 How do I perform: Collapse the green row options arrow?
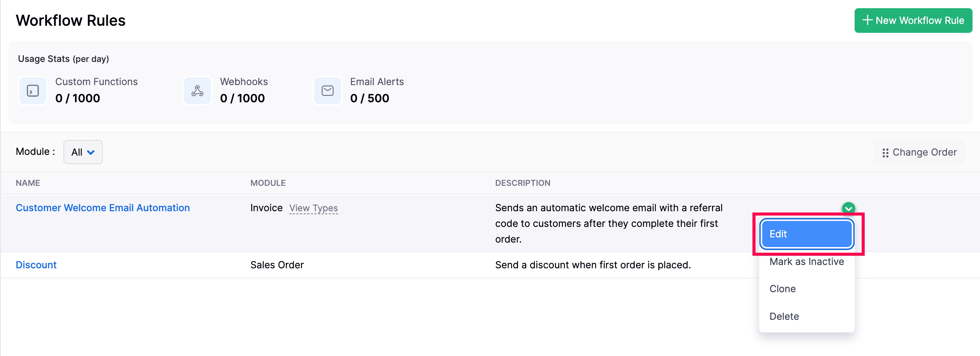[x=848, y=209]
